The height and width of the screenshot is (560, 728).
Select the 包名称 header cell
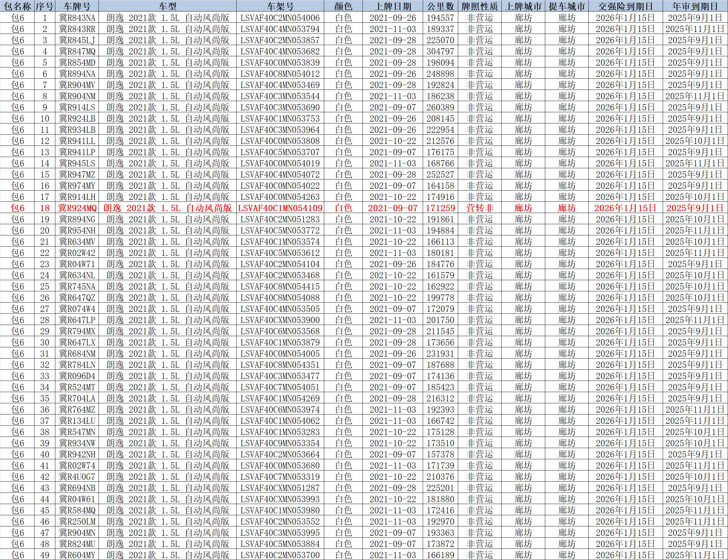(17, 6)
